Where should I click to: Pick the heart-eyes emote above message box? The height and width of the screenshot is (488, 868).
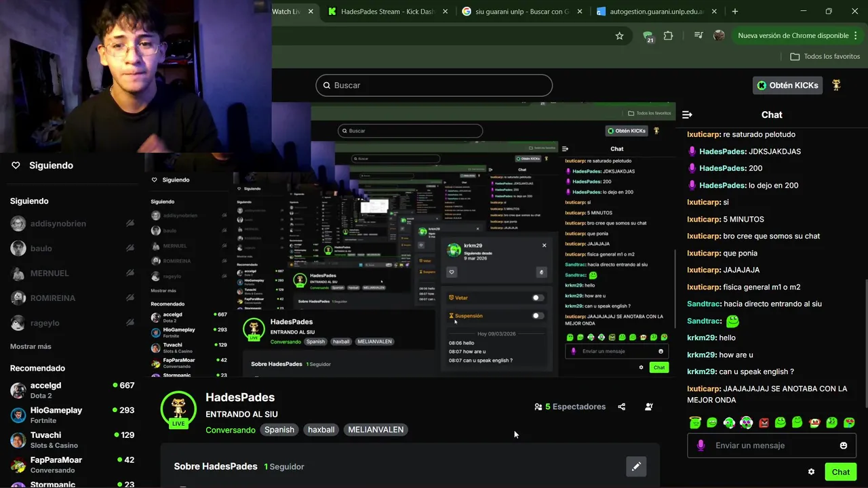point(849,422)
